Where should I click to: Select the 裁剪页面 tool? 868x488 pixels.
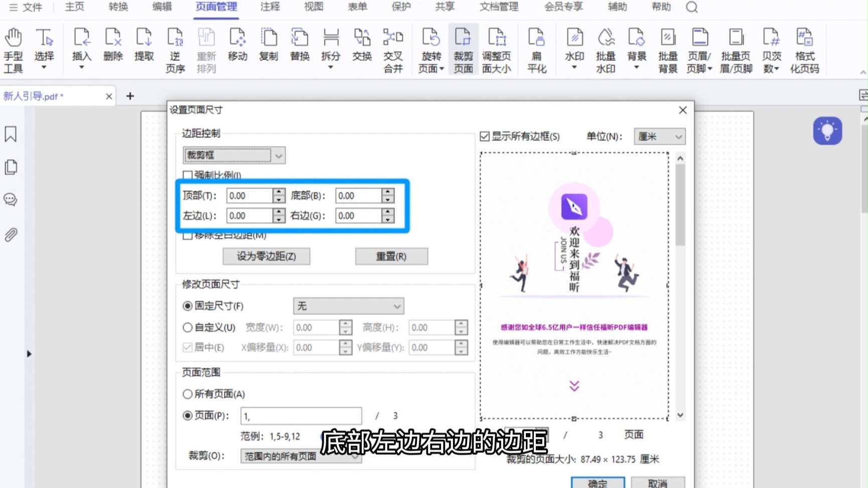click(x=463, y=49)
